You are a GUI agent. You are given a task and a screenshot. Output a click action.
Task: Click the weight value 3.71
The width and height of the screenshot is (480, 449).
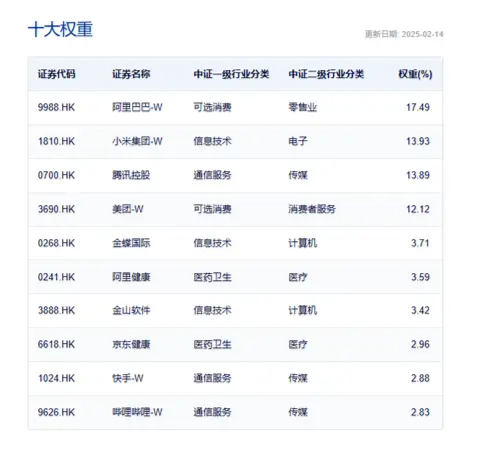[x=420, y=243]
